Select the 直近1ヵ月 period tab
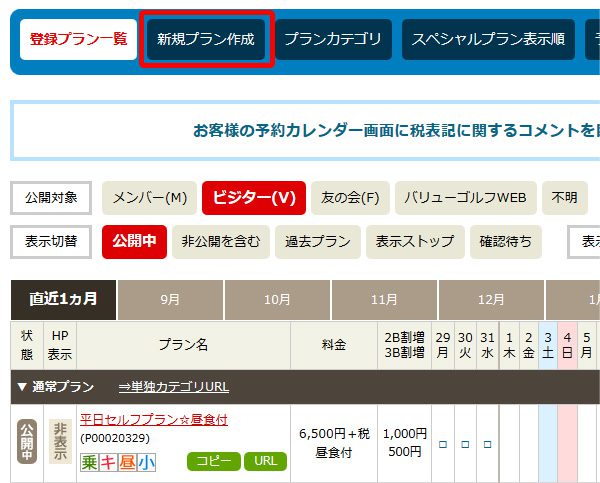Screen dimensions: 600x483 click(64, 300)
